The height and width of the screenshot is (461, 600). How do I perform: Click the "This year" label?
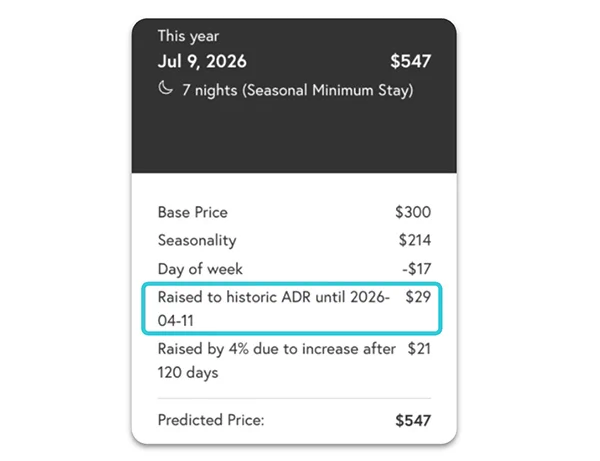pos(186,36)
